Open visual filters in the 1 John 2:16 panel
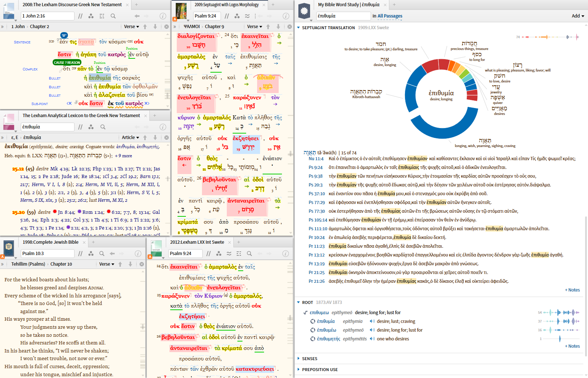The image size is (588, 378). tap(91, 16)
